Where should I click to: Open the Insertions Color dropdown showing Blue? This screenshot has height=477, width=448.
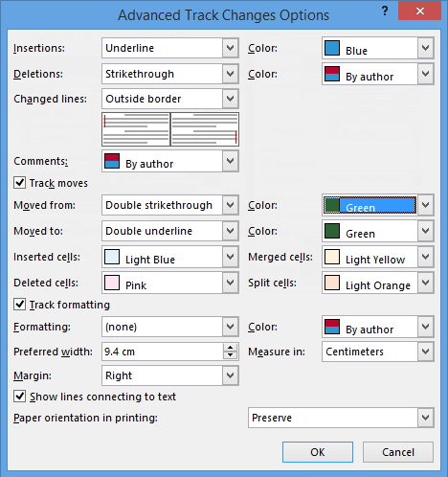click(378, 48)
